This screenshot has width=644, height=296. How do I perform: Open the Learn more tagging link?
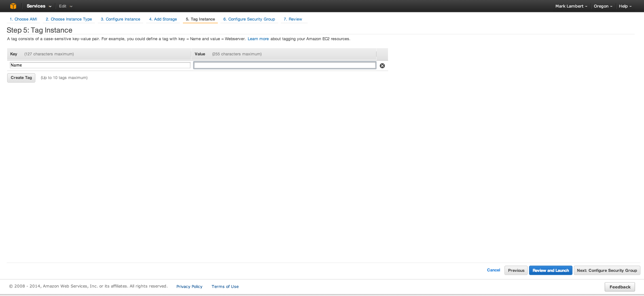[258, 39]
